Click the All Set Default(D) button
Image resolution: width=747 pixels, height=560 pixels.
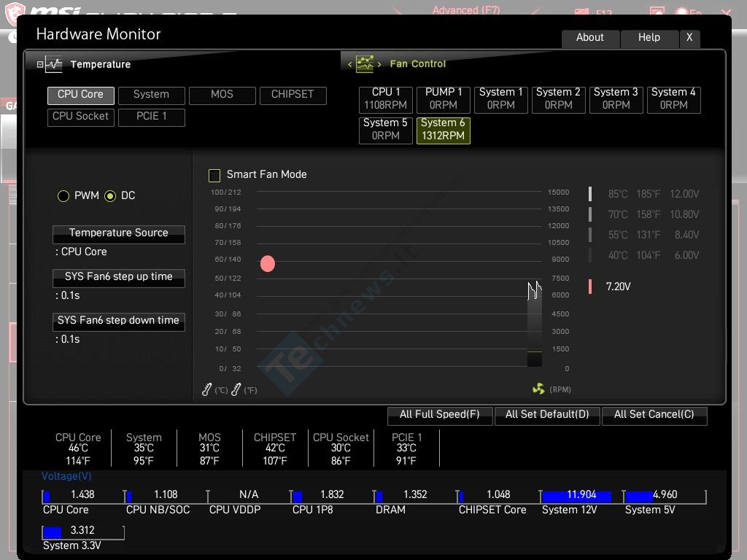pyautogui.click(x=547, y=415)
